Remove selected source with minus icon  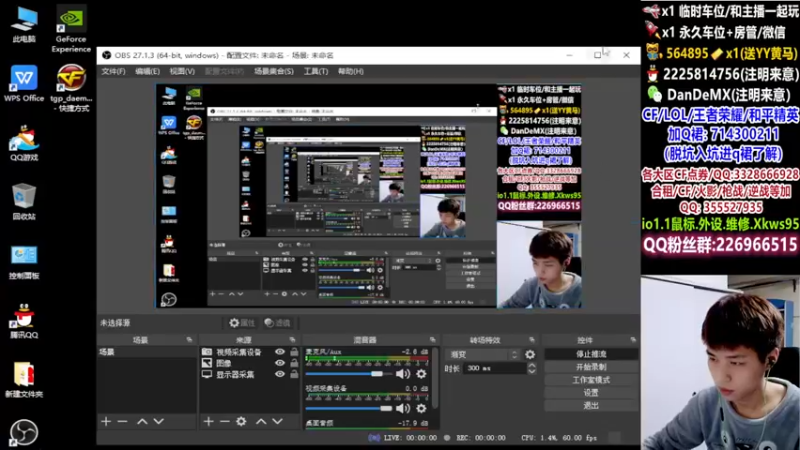coord(224,421)
